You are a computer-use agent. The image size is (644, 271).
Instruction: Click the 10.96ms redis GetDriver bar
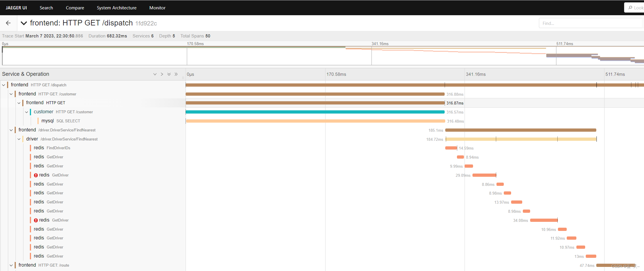click(x=562, y=229)
